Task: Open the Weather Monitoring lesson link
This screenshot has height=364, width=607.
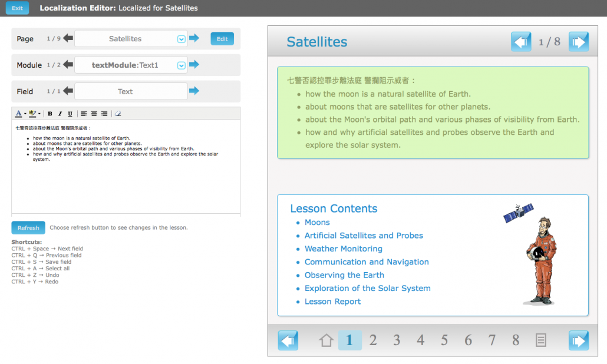Action: coord(344,249)
